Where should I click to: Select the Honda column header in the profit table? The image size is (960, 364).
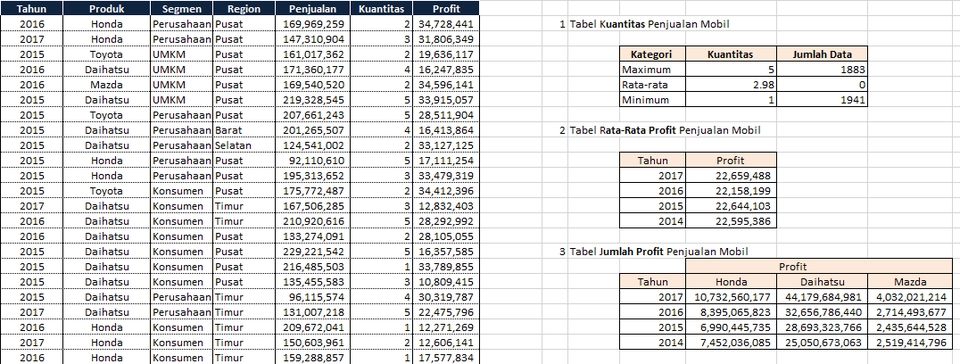[731, 282]
